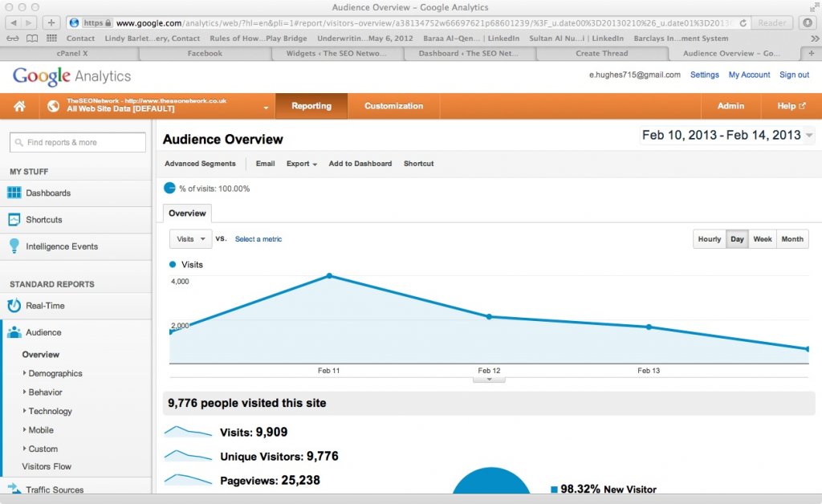Click the browser forward arrow
822x504 pixels.
(29, 23)
